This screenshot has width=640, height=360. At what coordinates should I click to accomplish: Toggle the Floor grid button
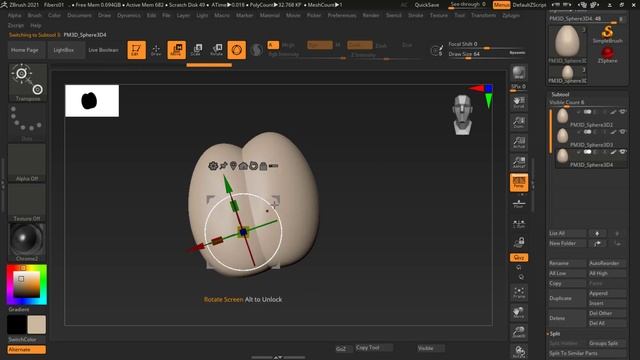[x=519, y=203]
